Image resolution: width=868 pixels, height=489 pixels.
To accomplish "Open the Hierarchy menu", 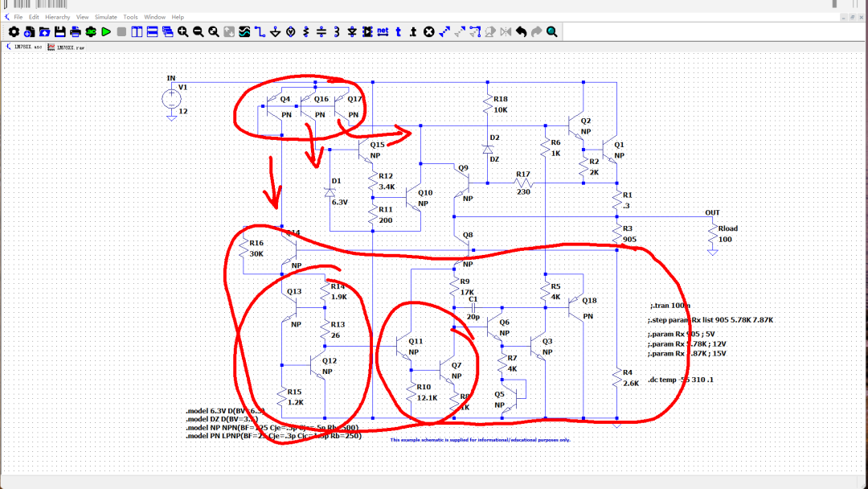I will point(57,17).
